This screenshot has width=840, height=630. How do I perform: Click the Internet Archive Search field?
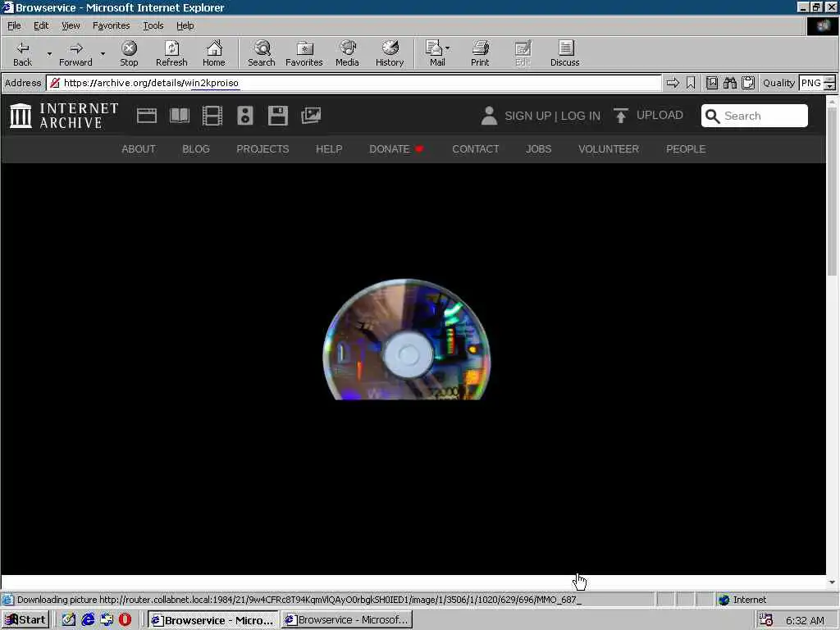755,116
